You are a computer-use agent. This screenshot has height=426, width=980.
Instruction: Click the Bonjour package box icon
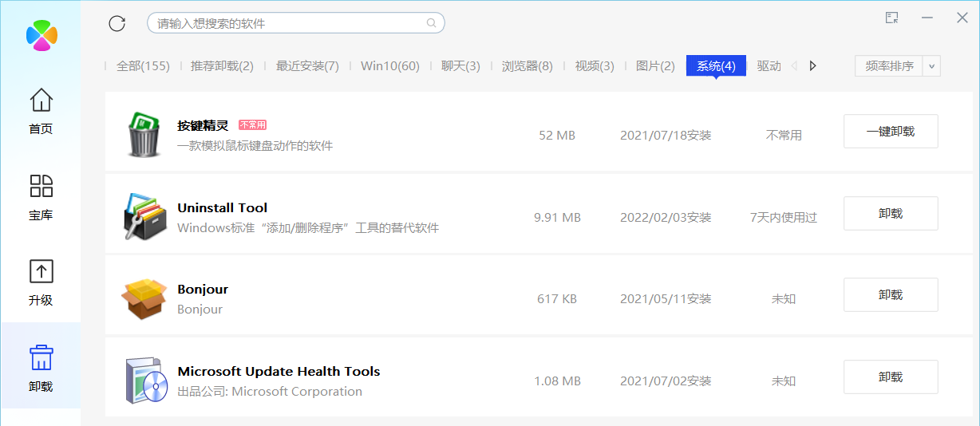point(143,298)
